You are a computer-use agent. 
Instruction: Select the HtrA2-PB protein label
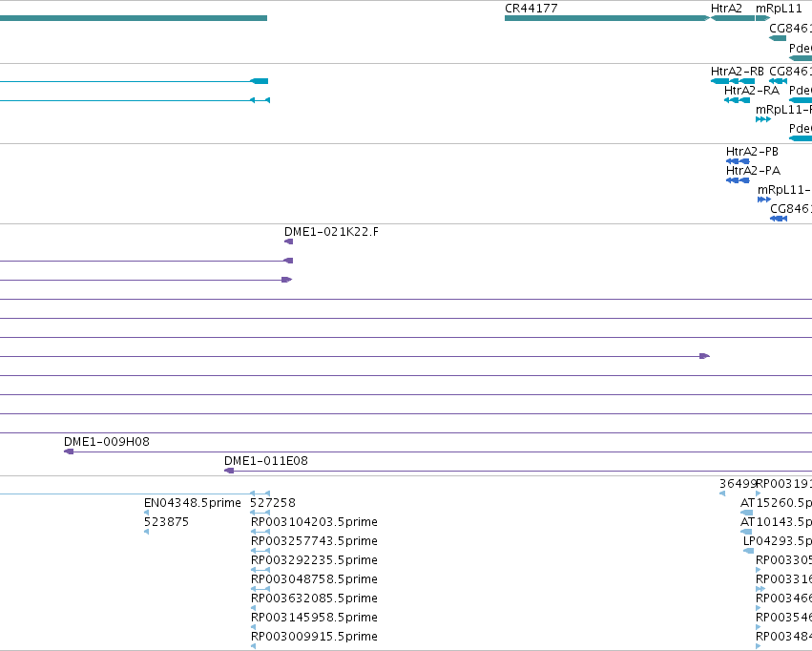[752, 152]
